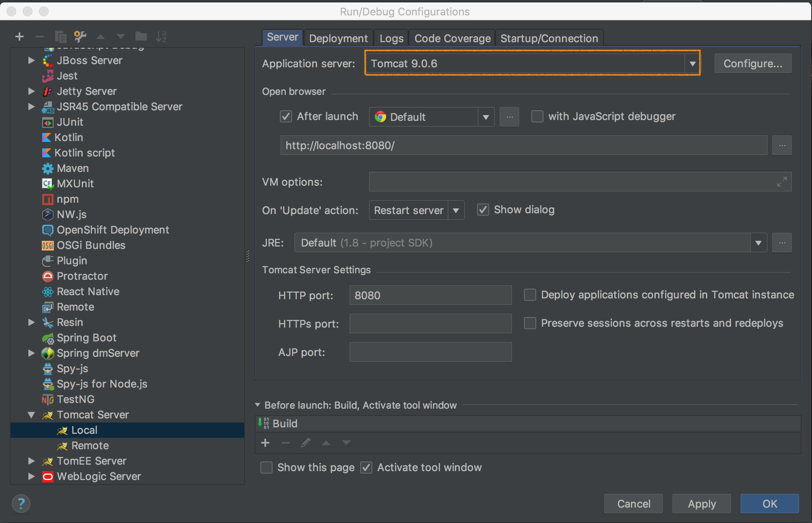Screen dimensions: 812x523
Task: Enable the Show this page checkbox
Action: tap(266, 467)
